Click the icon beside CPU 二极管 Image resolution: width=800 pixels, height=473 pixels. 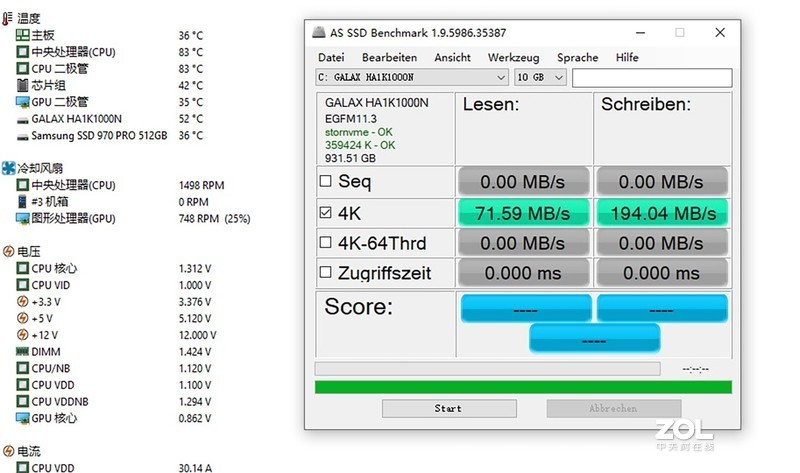(22, 68)
